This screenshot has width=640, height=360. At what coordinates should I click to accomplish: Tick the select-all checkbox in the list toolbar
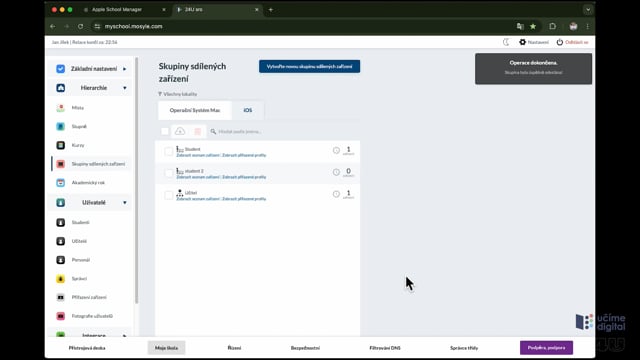click(x=164, y=131)
